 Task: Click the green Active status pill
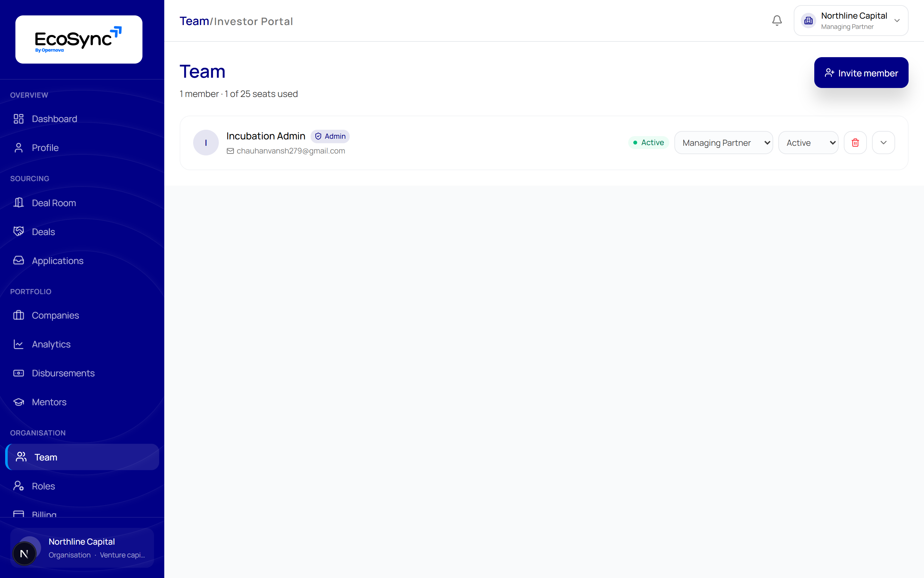coord(648,143)
